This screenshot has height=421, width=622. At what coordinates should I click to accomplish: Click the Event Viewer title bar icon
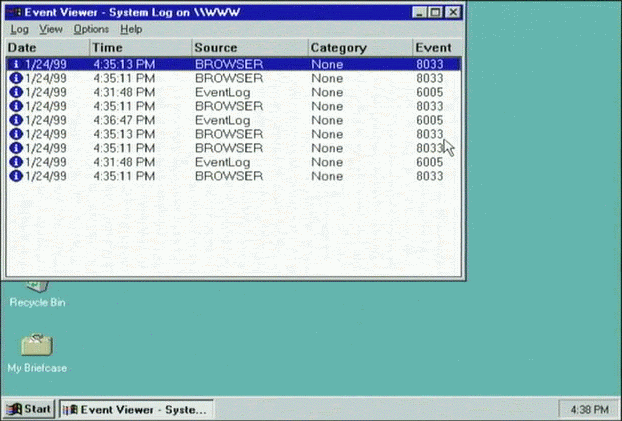(x=14, y=12)
